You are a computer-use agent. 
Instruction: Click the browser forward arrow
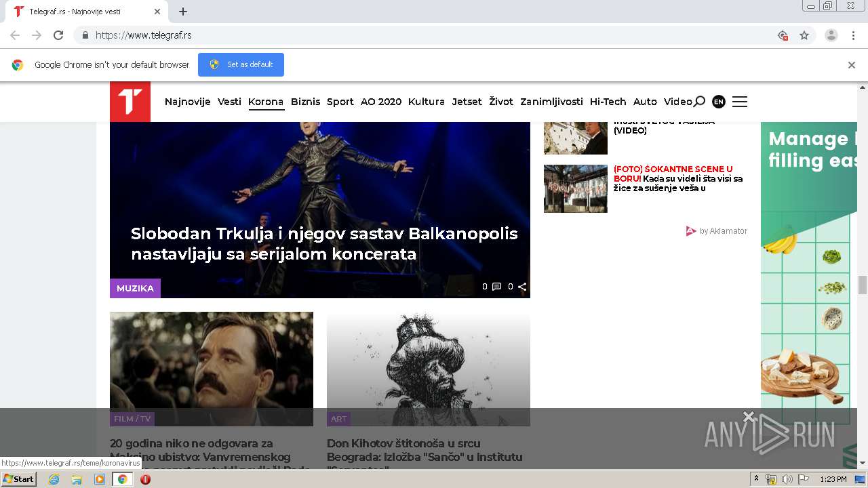[37, 35]
